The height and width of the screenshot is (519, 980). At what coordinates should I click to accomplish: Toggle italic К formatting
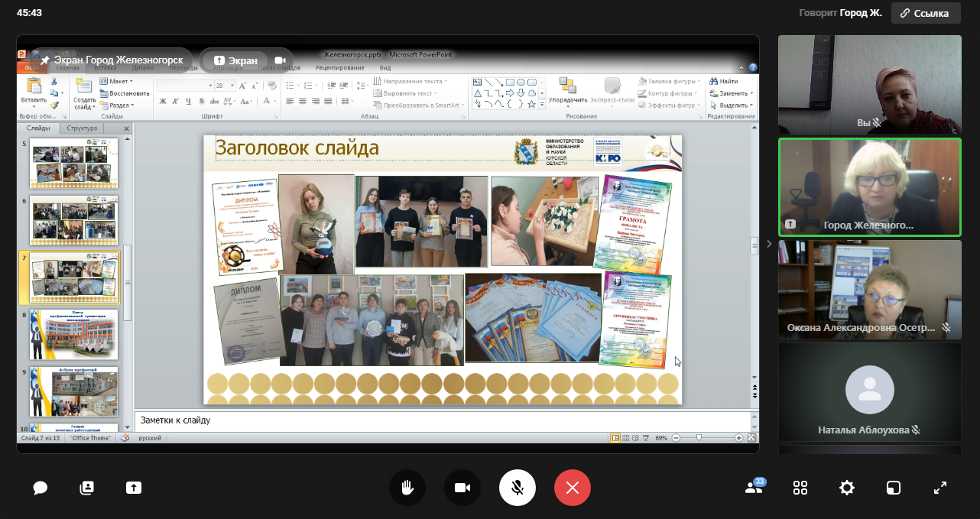(174, 102)
